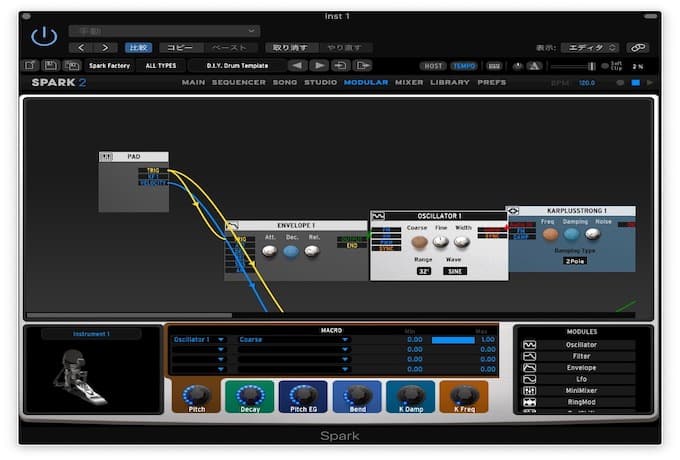This screenshot has width=680, height=460.
Task: Open the エディタ view dropdown
Action: click(x=591, y=48)
